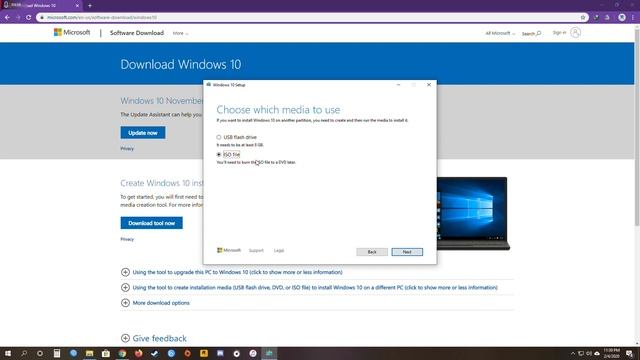Click the laptop image on the webpage
The height and width of the screenshot is (360, 640).
pos(473,213)
